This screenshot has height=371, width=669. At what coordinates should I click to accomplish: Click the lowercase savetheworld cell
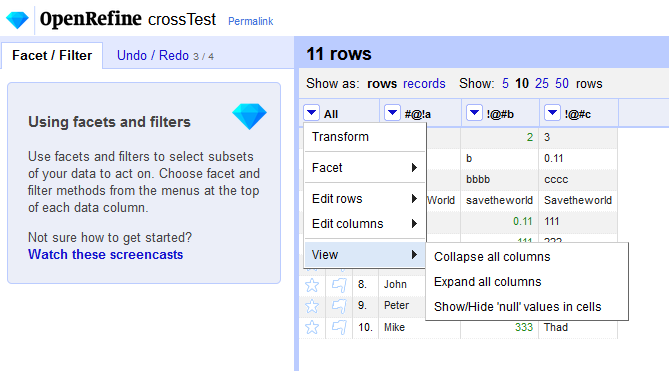[499, 200]
